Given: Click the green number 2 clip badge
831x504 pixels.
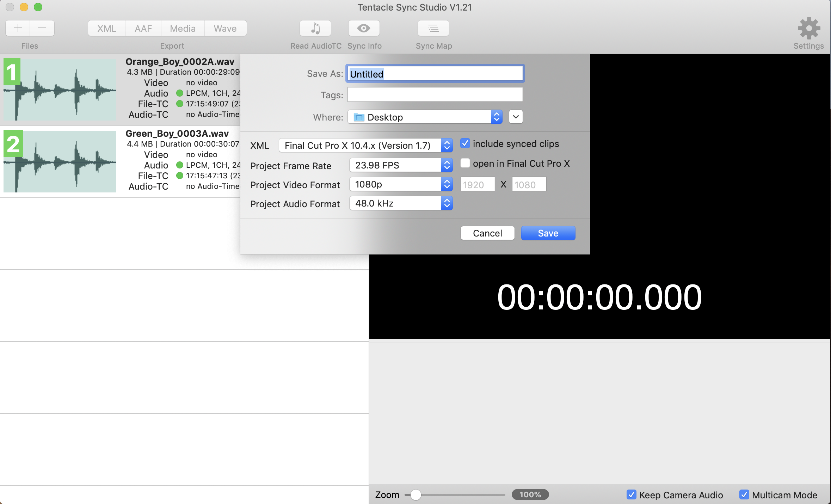Looking at the screenshot, I should [13, 144].
